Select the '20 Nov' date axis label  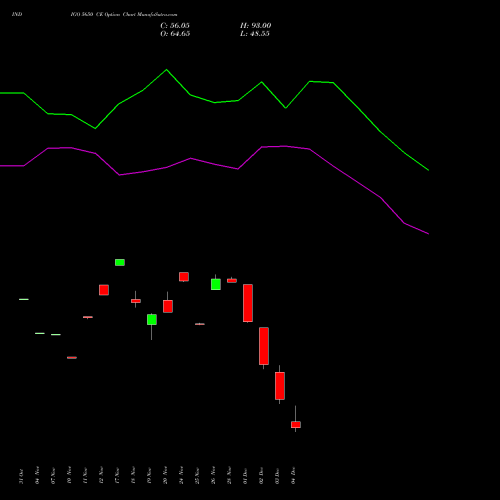(x=165, y=475)
